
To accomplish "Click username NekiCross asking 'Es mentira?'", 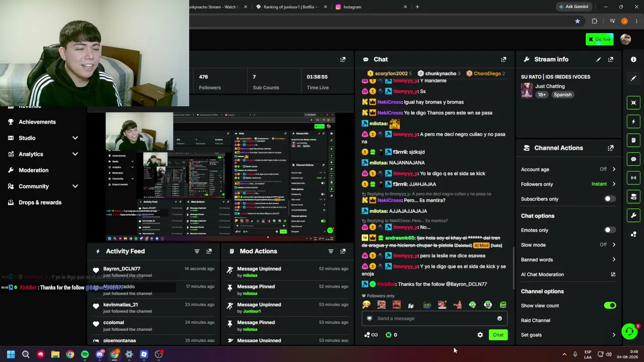I will pos(389,200).
